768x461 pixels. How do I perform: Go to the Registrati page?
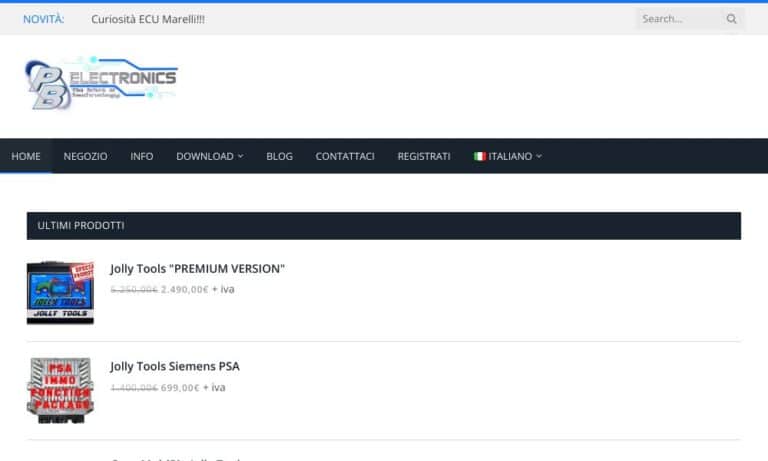click(x=424, y=156)
